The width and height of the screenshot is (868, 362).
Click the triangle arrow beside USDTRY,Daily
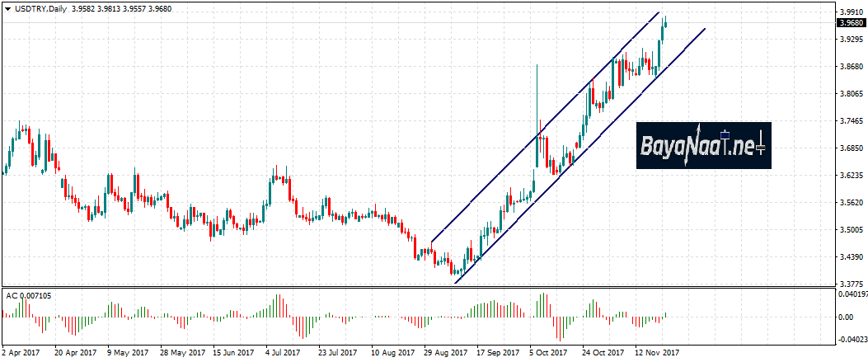coord(7,9)
